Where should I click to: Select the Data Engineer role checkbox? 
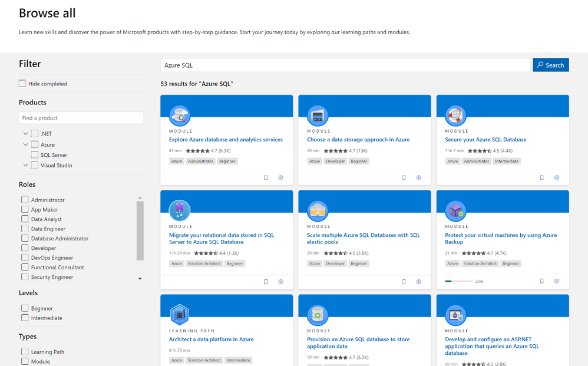[25, 228]
